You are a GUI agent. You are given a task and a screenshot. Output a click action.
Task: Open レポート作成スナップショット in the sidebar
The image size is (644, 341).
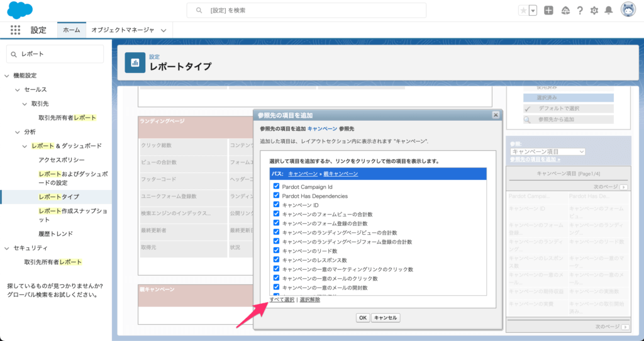73,215
